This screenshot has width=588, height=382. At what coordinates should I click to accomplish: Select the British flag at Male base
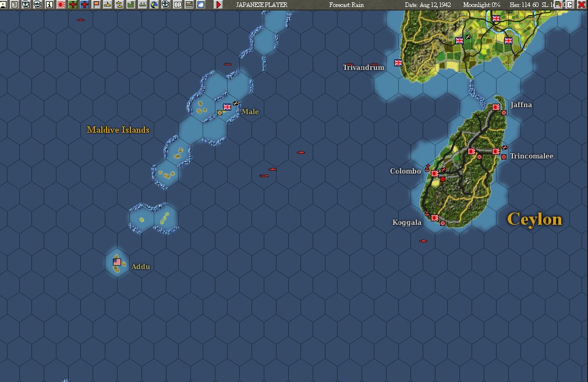pos(227,107)
